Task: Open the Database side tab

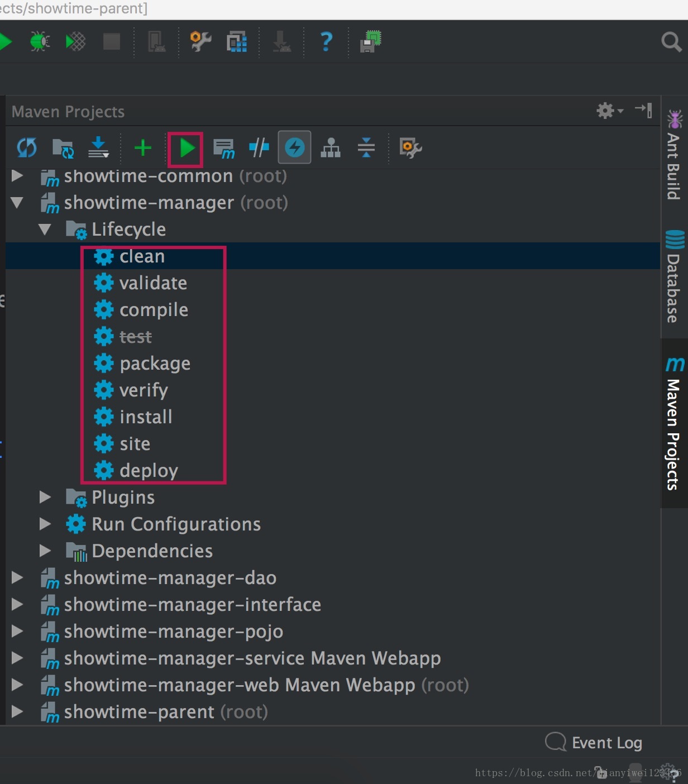Action: (674, 276)
